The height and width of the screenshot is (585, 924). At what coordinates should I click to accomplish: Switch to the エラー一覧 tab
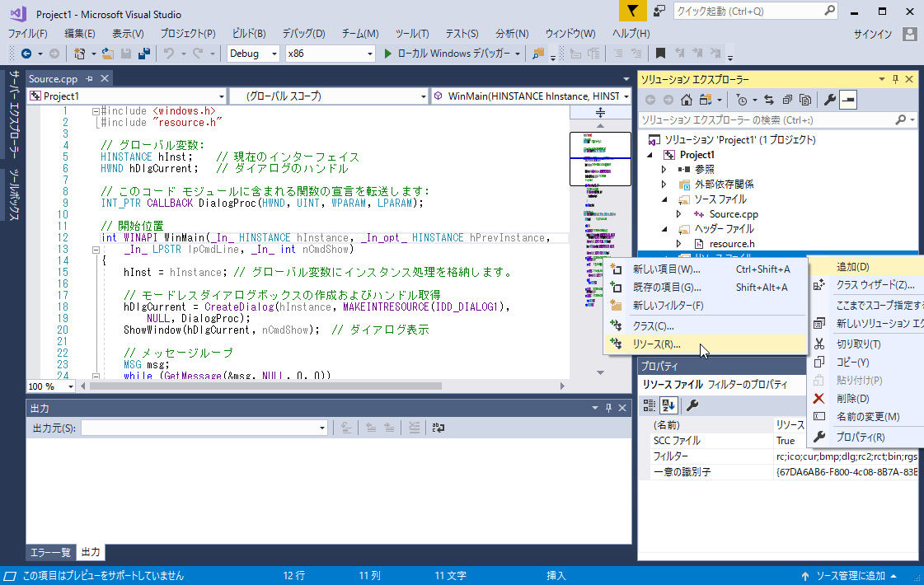click(50, 552)
